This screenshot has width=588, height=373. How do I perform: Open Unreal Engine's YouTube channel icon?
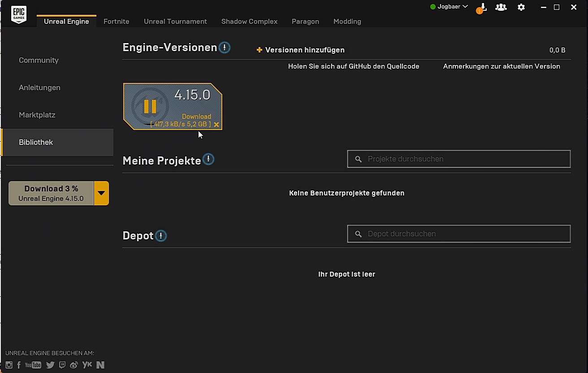33,365
